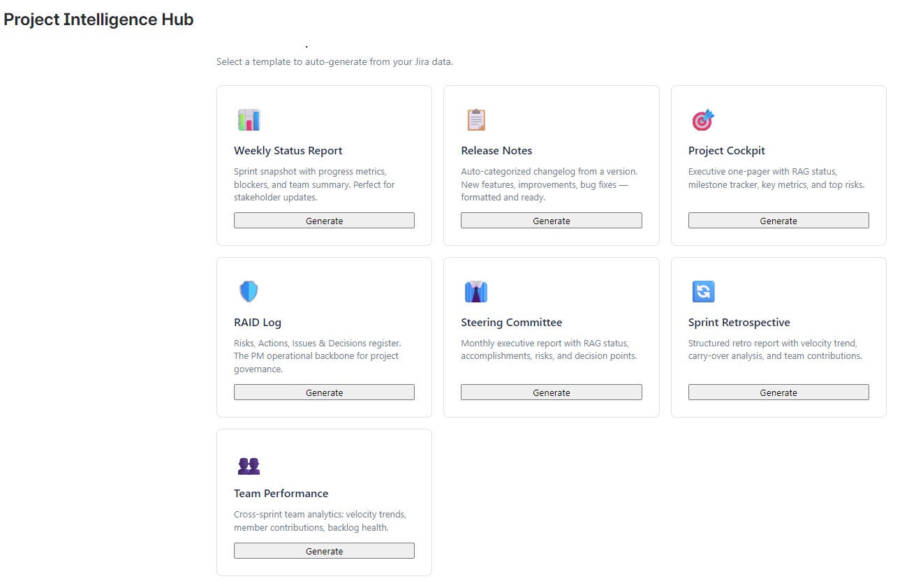Click the Sprint Retrospective refresh icon
This screenshot has width=916, height=588.
703,291
